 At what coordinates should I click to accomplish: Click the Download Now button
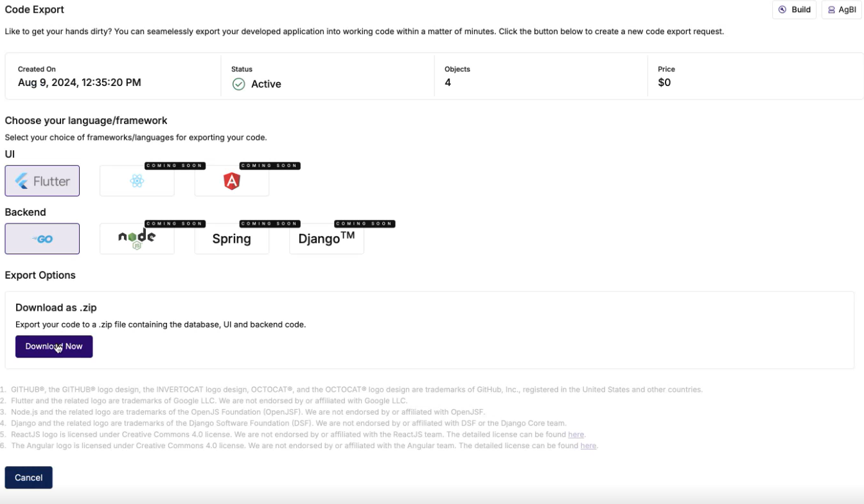[x=54, y=347]
